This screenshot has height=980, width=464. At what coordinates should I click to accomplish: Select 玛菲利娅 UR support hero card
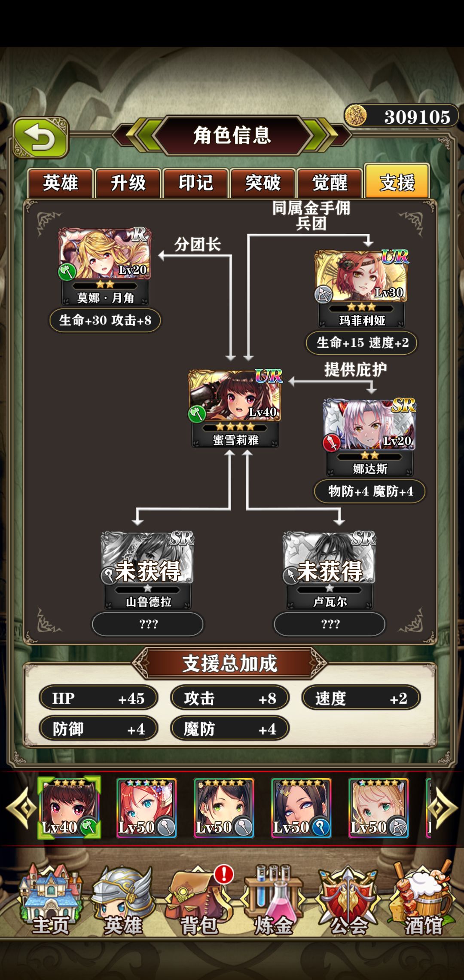(x=362, y=289)
